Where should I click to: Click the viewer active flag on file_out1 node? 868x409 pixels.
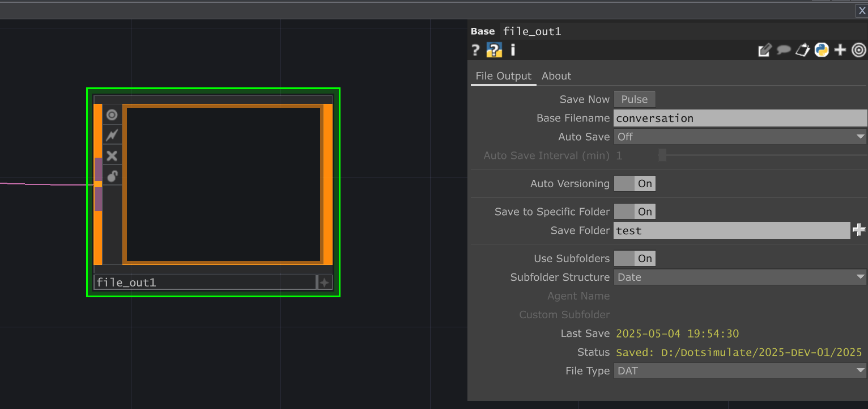[x=112, y=115]
